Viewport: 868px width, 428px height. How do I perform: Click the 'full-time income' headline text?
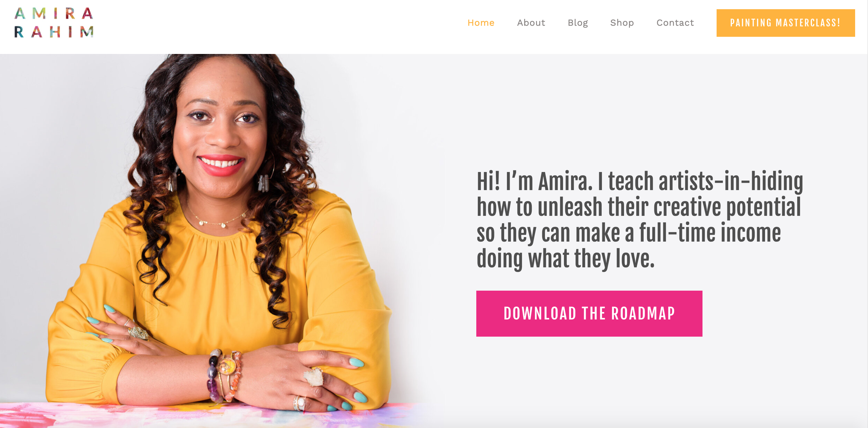[710, 233]
